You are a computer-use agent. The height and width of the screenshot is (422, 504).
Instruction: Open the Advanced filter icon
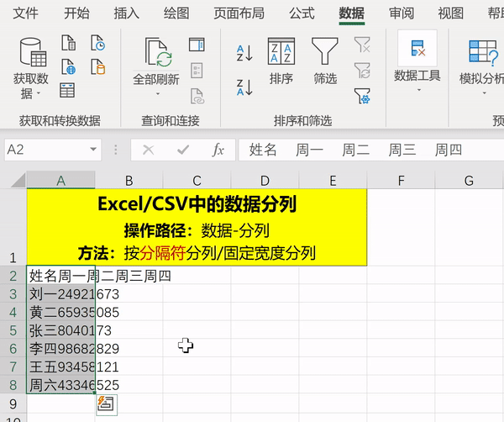point(362,96)
